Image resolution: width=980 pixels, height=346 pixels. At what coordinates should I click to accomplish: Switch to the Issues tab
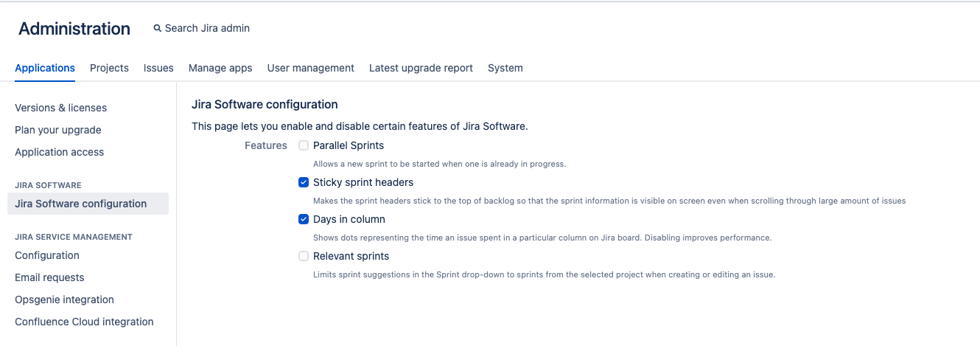[158, 68]
